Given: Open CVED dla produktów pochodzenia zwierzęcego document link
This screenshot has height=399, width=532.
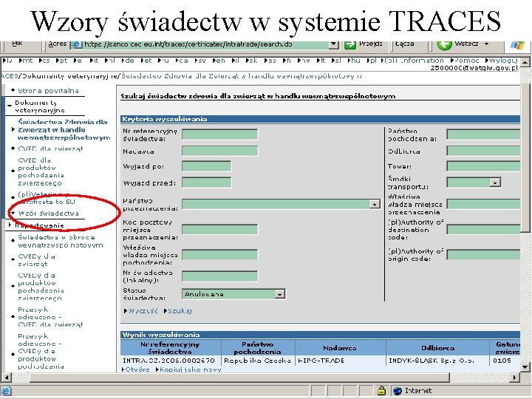Looking at the screenshot, I should coord(41,171).
